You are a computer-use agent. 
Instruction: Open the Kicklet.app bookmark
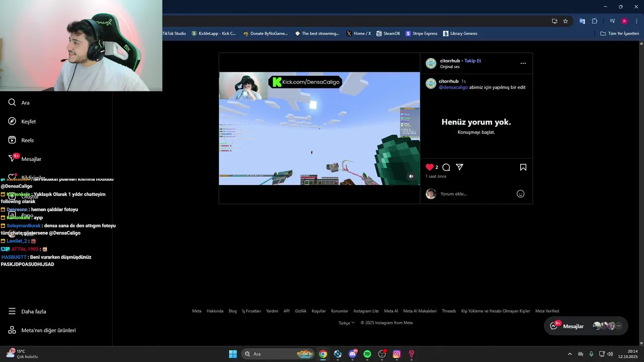coord(213,34)
